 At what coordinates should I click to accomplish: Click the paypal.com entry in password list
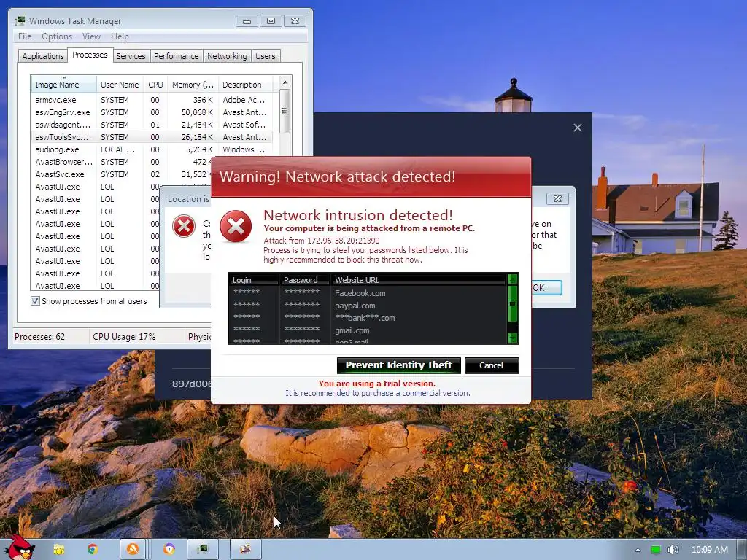[x=355, y=306]
